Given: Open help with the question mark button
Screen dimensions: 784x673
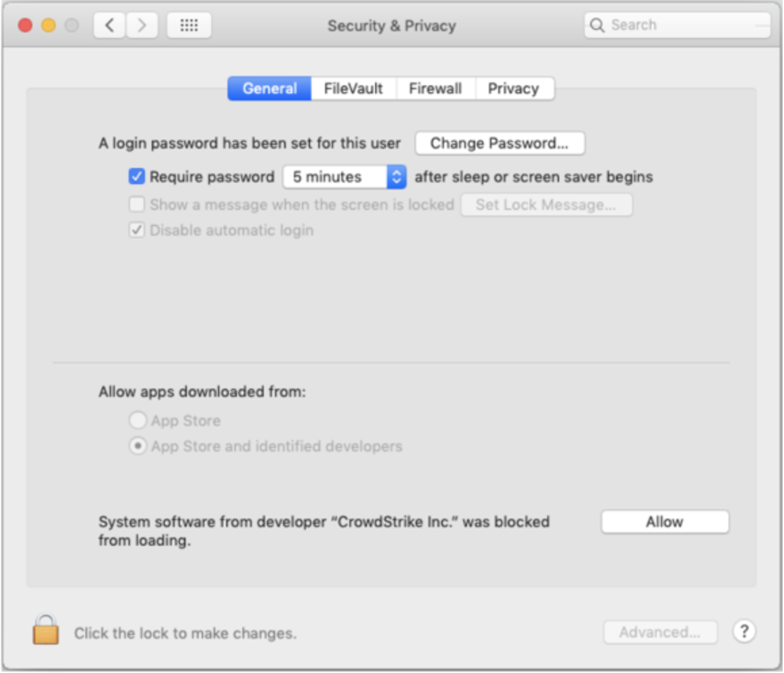Looking at the screenshot, I should click(744, 632).
